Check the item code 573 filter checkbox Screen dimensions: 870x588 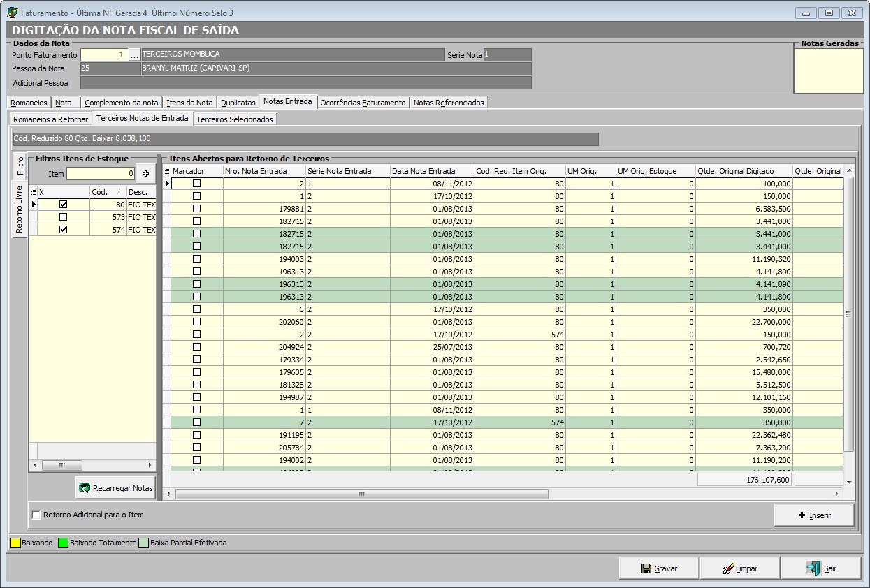tap(64, 217)
